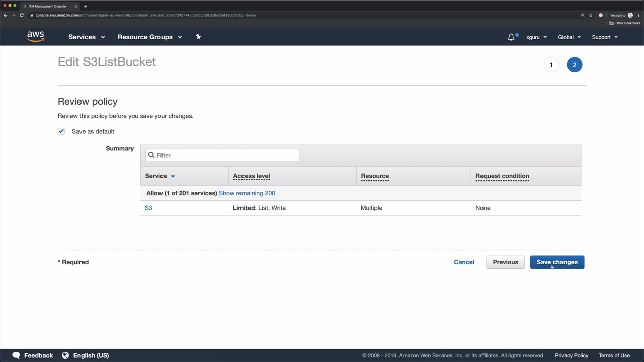Click the Show remaining 200 link

tap(247, 193)
